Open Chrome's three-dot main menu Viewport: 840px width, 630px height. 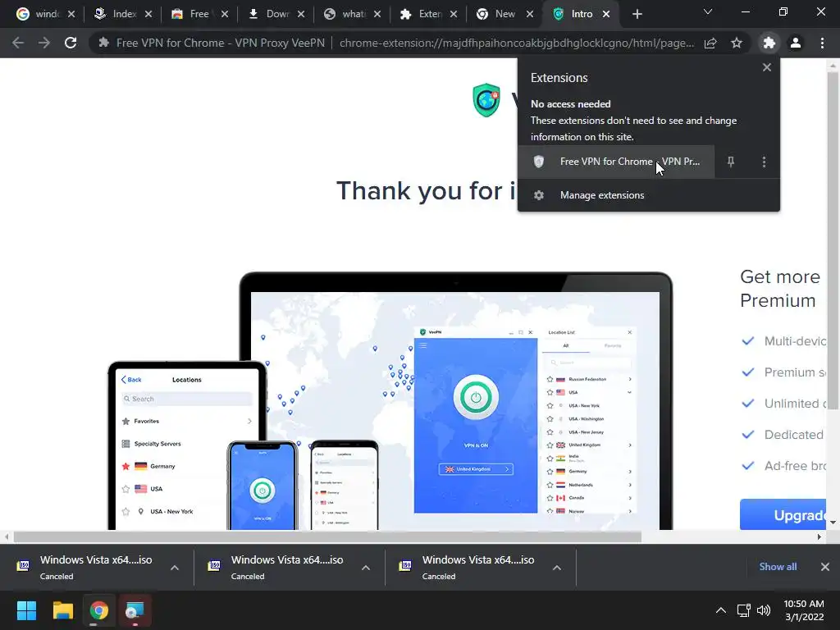tap(822, 43)
